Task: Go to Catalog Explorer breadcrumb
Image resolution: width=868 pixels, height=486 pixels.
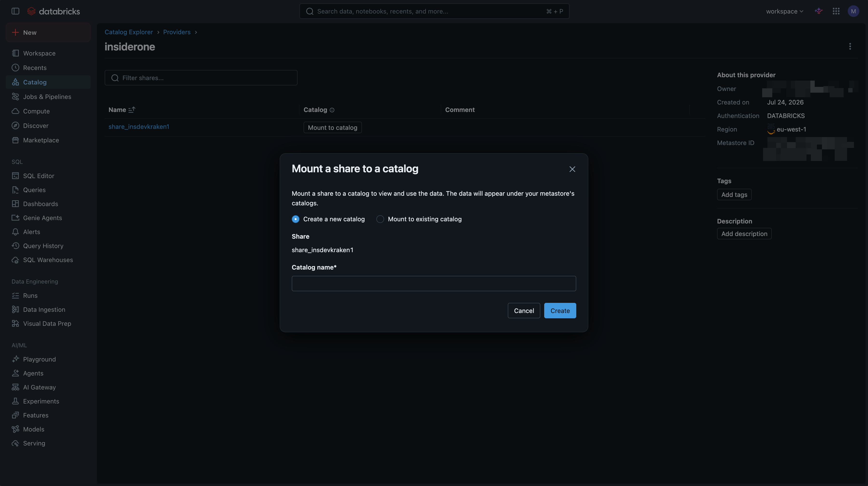Action: [x=129, y=32]
